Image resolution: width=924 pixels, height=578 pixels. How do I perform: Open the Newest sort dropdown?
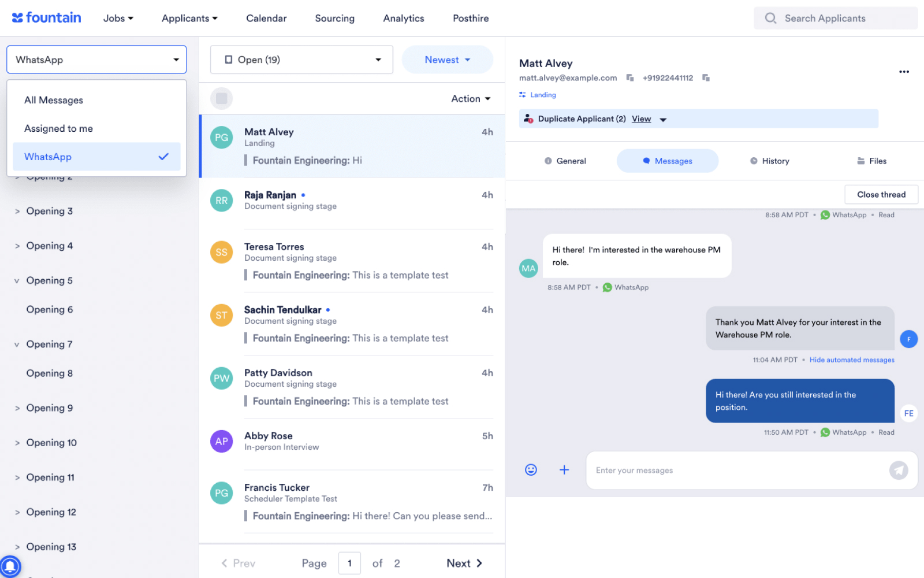click(448, 60)
